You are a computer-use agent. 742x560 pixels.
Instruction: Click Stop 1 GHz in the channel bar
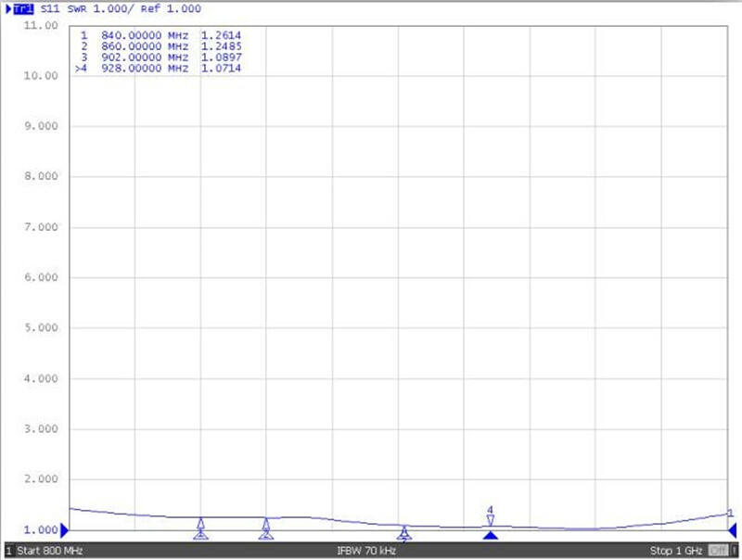[676, 551]
